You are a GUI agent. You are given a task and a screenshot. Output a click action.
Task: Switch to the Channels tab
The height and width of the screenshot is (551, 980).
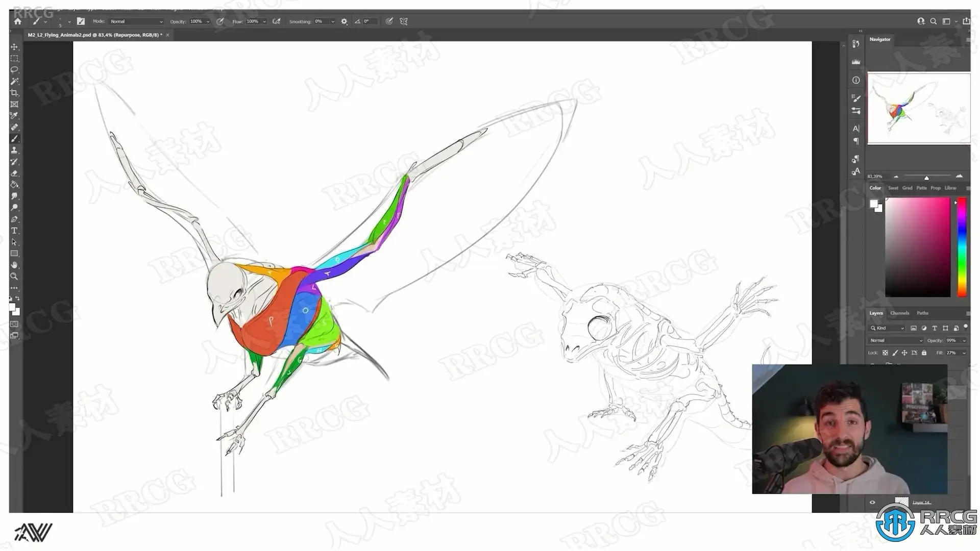pyautogui.click(x=899, y=313)
